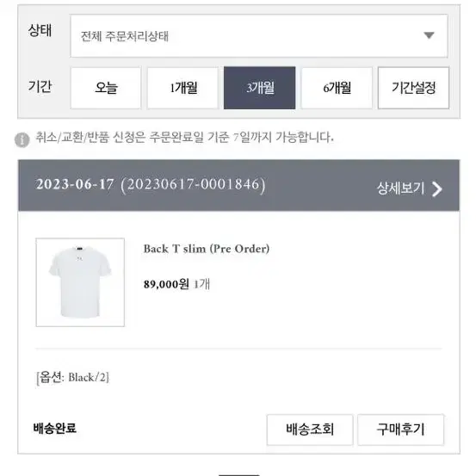The width and height of the screenshot is (476, 476).
Task: Click the cancel/exchange/return notice text
Action: (184, 137)
